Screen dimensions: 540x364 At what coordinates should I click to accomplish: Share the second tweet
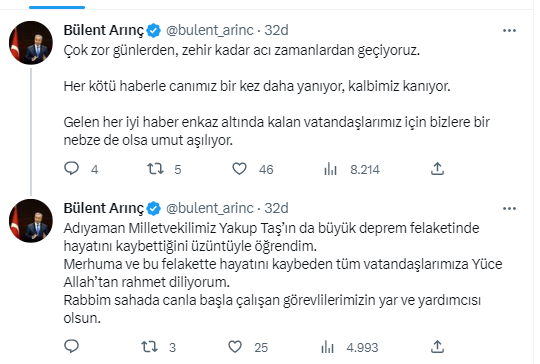(x=437, y=347)
